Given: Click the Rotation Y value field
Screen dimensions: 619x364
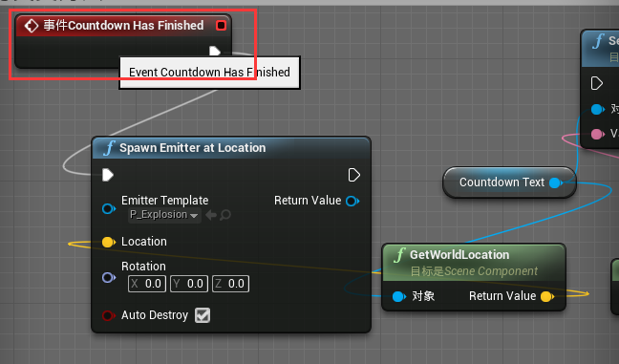Looking at the screenshot, I should tap(189, 284).
